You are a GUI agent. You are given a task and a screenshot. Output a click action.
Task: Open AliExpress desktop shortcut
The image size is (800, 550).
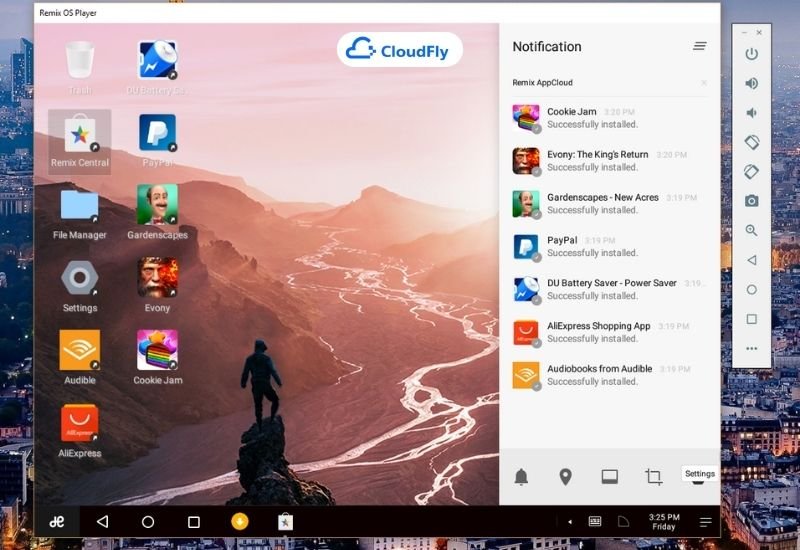tap(80, 423)
